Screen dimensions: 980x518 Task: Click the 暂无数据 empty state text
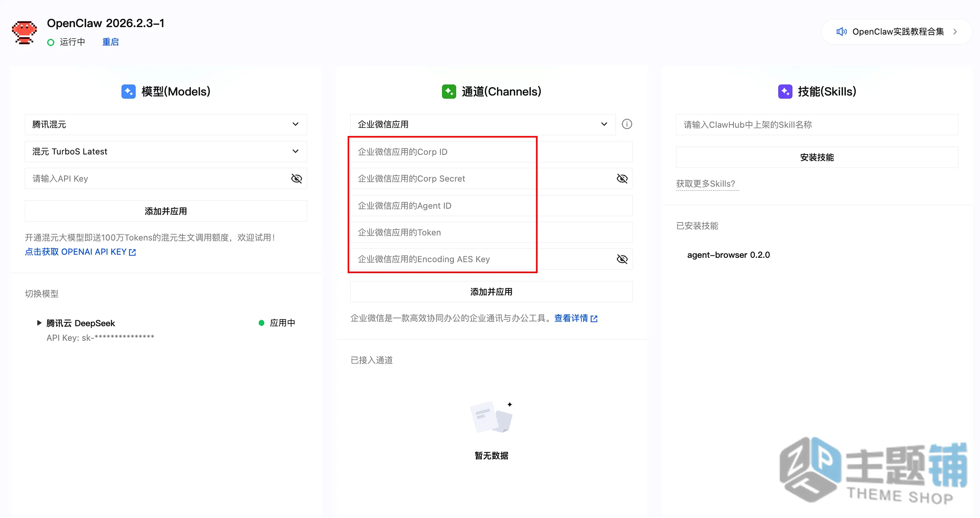(x=492, y=456)
